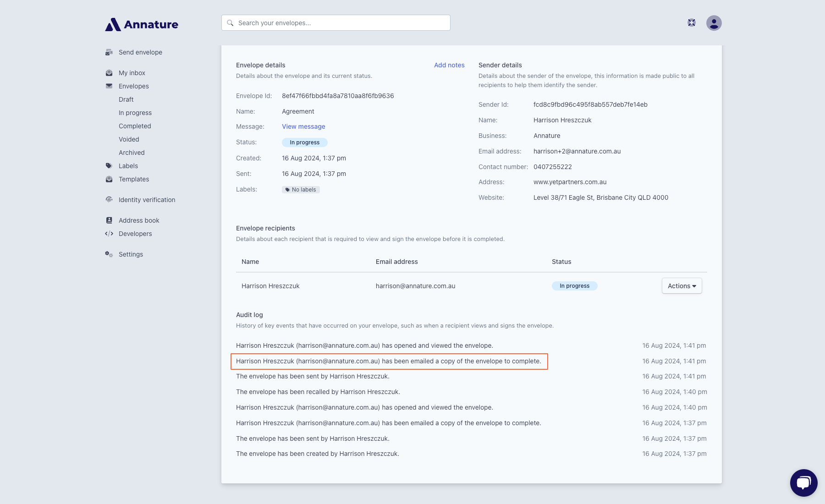Open the chat bubble widget
The width and height of the screenshot is (825, 504).
[803, 482]
